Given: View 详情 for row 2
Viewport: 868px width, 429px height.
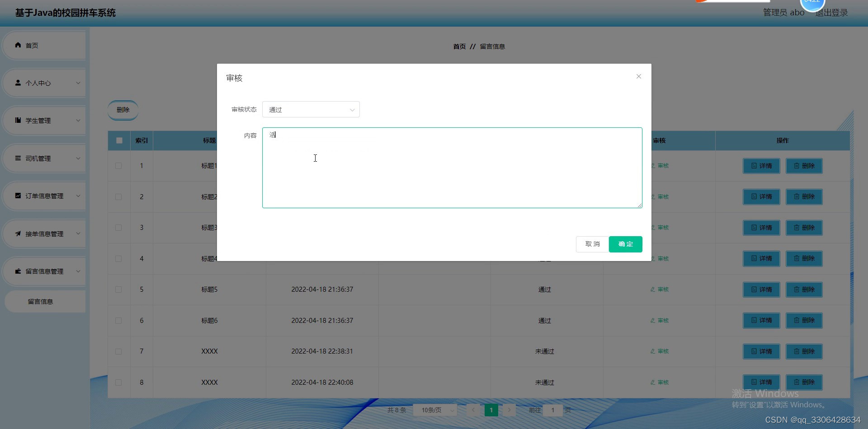Looking at the screenshot, I should [x=762, y=197].
